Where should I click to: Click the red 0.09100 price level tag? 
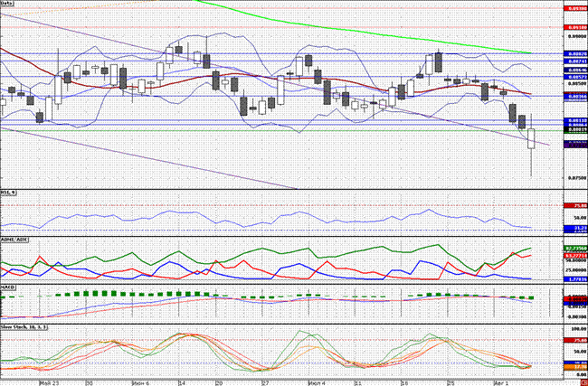(x=576, y=27)
